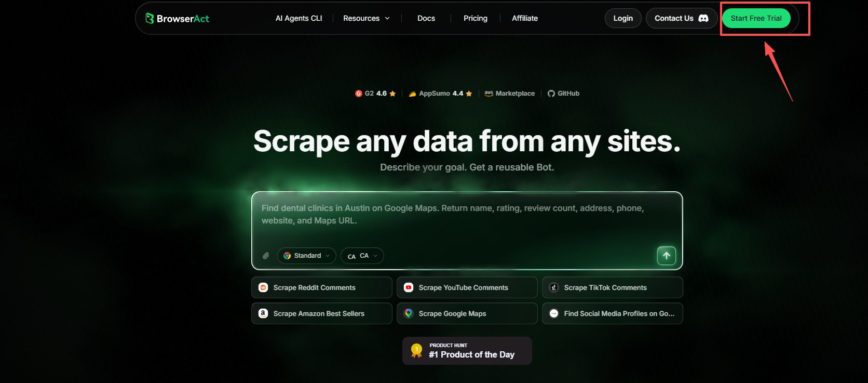Viewport: 868px width, 383px height.
Task: Select Scrape Reddit Comments template
Action: (322, 287)
